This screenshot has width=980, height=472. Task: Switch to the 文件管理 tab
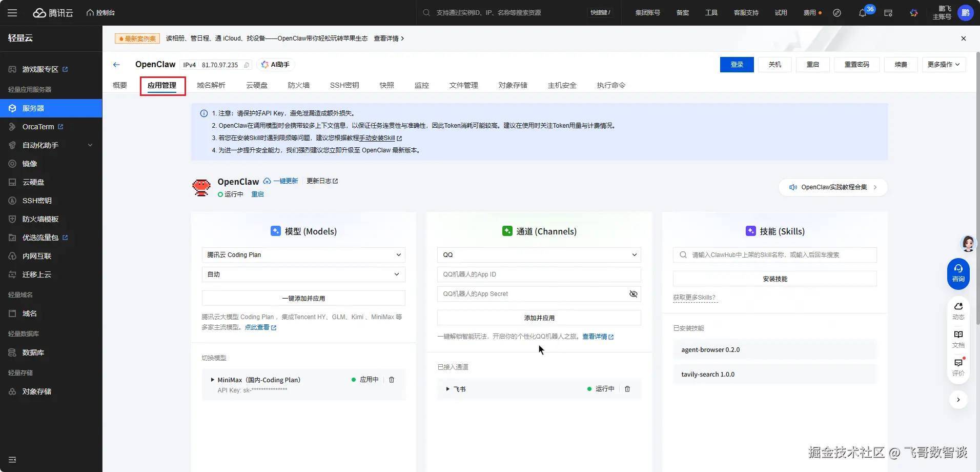point(464,85)
